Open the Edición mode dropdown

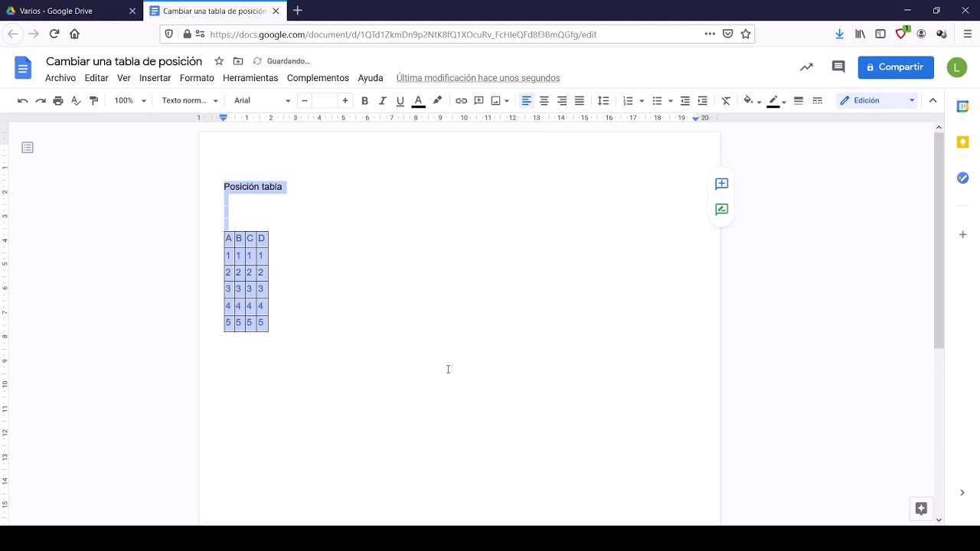(x=877, y=101)
